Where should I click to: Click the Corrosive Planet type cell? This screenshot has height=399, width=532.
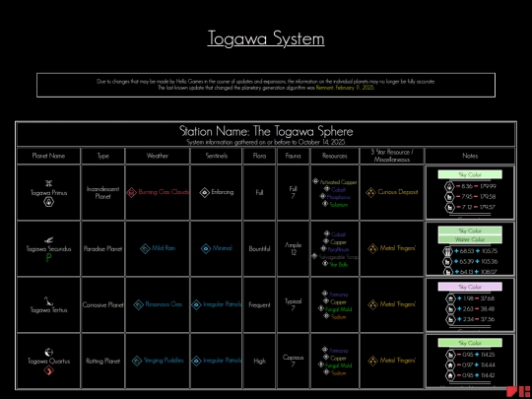(102, 304)
